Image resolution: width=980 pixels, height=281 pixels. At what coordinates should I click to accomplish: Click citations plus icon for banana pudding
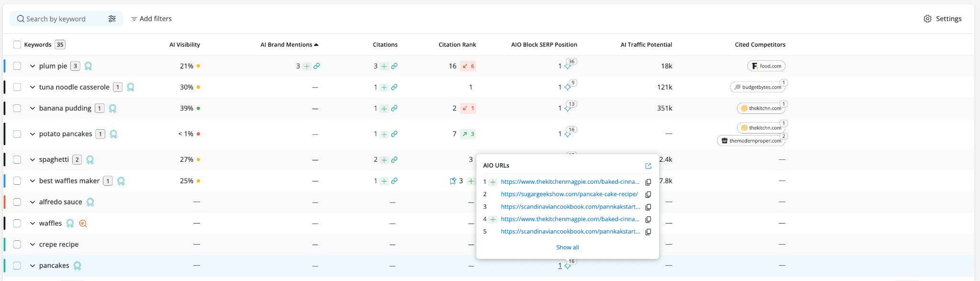384,109
